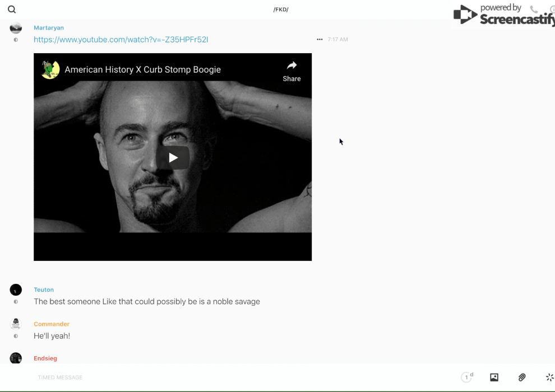Click the YouTube Share arrow icon
The height and width of the screenshot is (392, 555).
click(x=292, y=66)
